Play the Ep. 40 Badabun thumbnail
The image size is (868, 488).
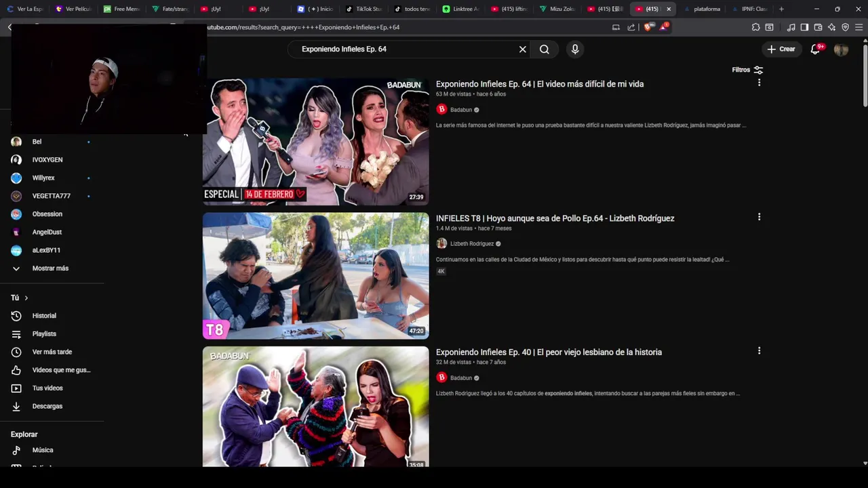(x=315, y=407)
